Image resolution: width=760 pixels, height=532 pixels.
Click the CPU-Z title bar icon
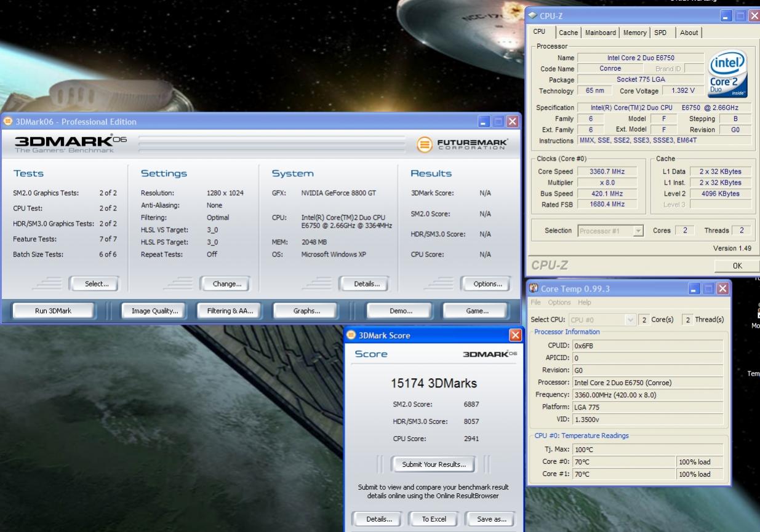click(x=533, y=16)
